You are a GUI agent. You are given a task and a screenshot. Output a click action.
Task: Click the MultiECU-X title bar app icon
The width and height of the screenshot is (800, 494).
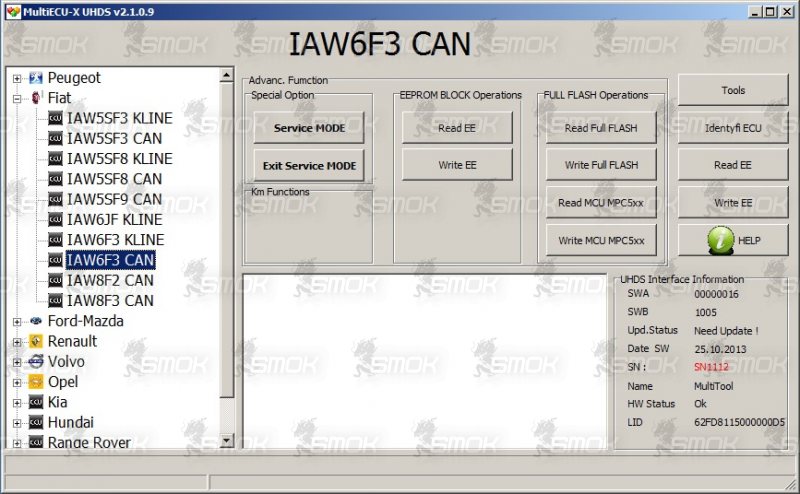[x=14, y=12]
